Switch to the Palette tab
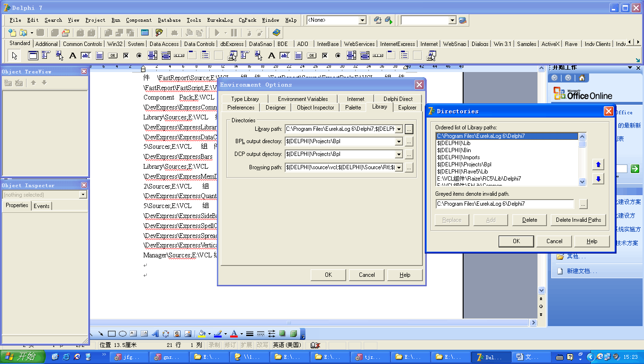This screenshot has height=364, width=644. click(x=353, y=108)
